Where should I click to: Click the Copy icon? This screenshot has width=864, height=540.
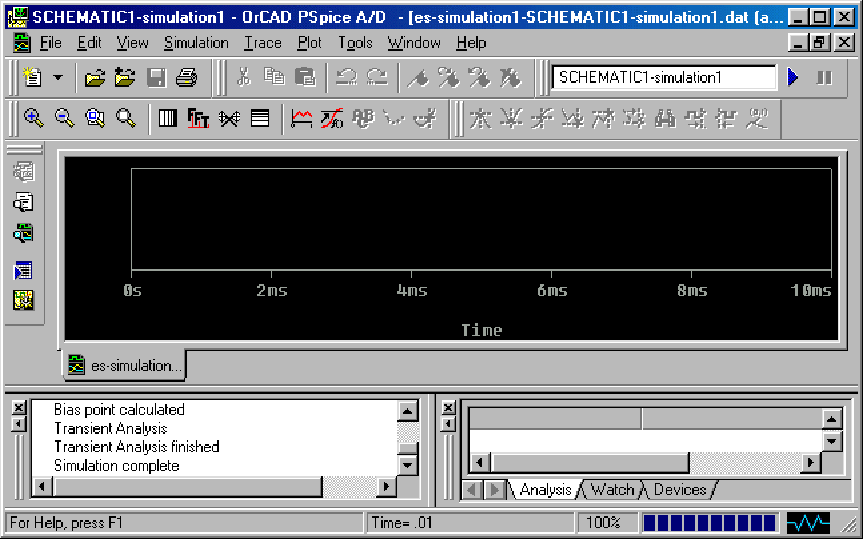274,78
